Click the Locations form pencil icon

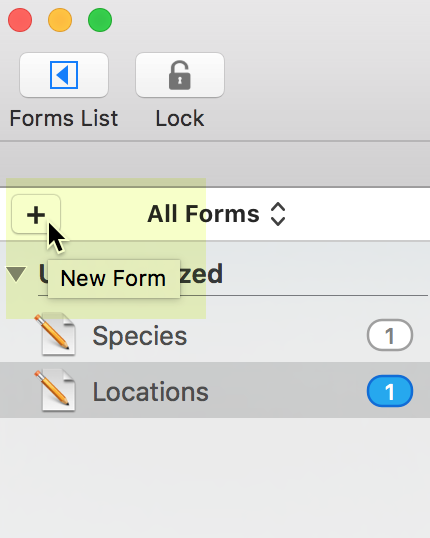point(55,390)
